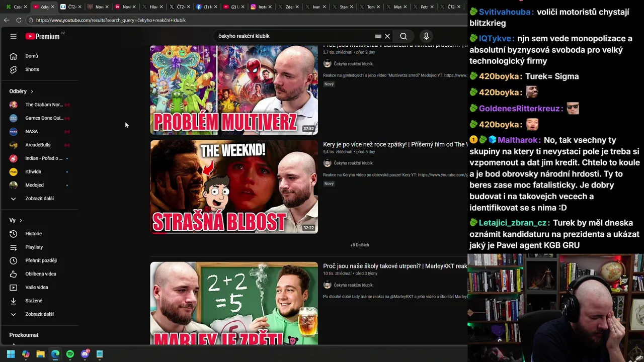The image size is (644, 362).
Task: Open Medojed subscription channel
Action: point(34,185)
